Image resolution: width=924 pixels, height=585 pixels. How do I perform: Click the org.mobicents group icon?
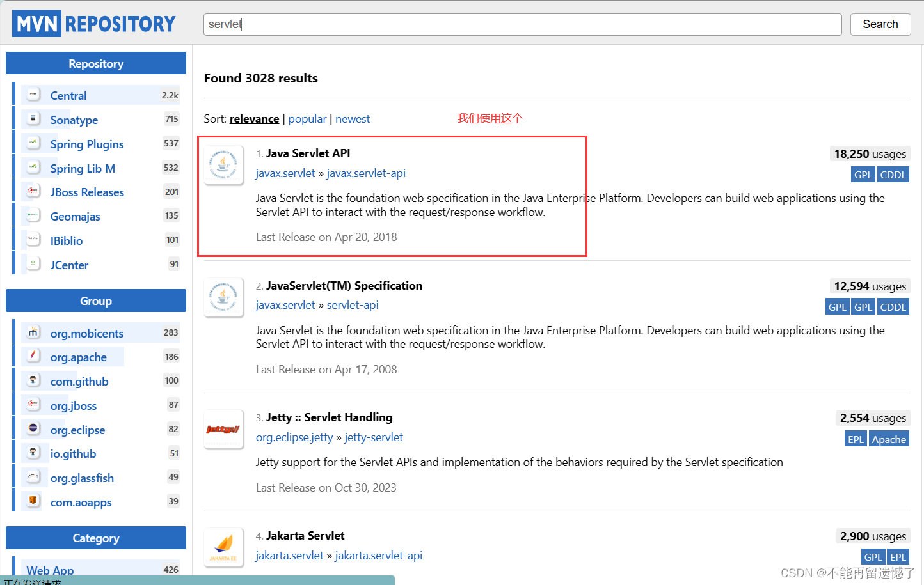[33, 332]
